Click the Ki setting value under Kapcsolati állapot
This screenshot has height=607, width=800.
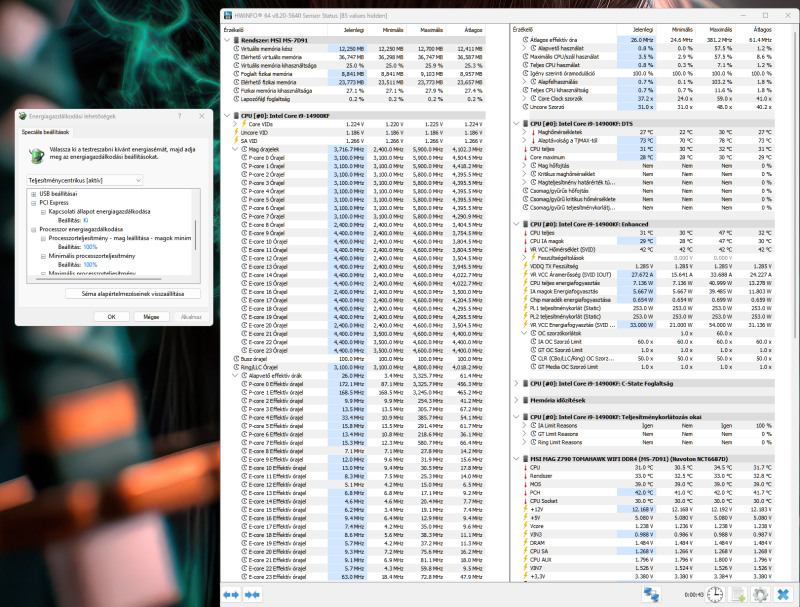coord(86,220)
